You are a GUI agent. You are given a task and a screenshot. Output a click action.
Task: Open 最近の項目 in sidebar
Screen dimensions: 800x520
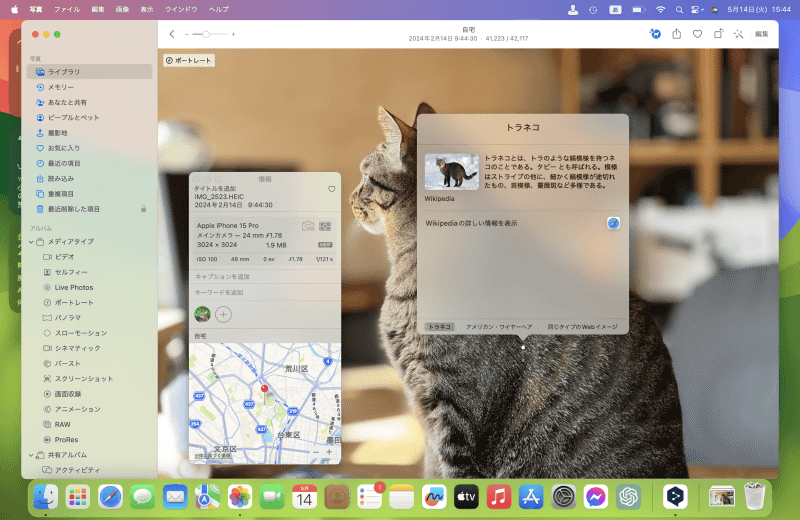(90, 163)
